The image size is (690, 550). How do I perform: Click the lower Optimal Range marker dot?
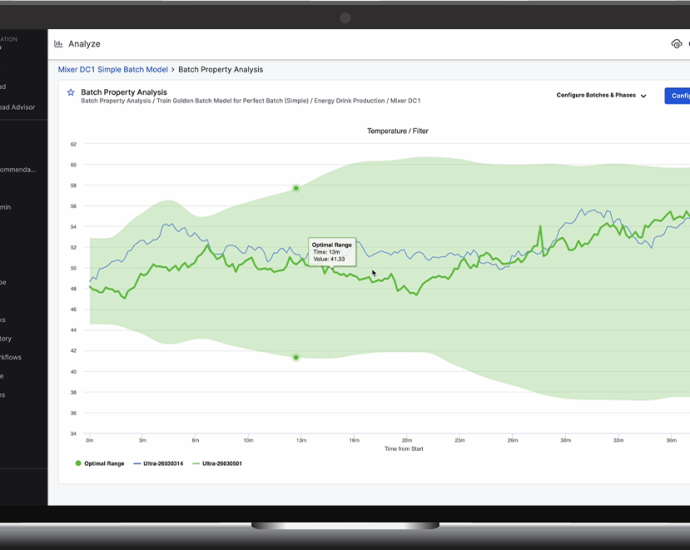click(x=296, y=357)
